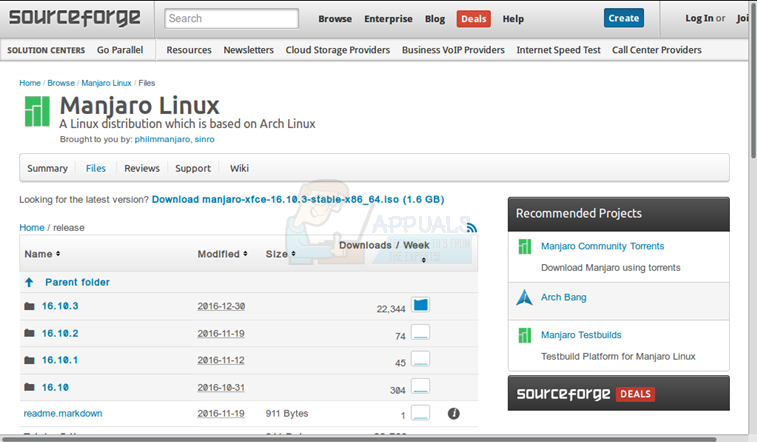This screenshot has width=757, height=442.
Task: Click Manjaro Linux in the breadcrumb
Action: [106, 83]
